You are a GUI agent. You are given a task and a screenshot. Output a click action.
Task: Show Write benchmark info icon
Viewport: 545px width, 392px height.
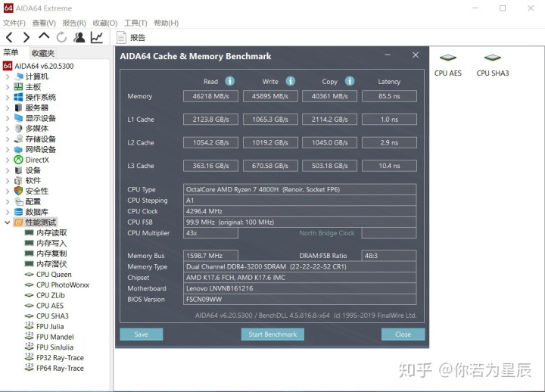tap(291, 81)
